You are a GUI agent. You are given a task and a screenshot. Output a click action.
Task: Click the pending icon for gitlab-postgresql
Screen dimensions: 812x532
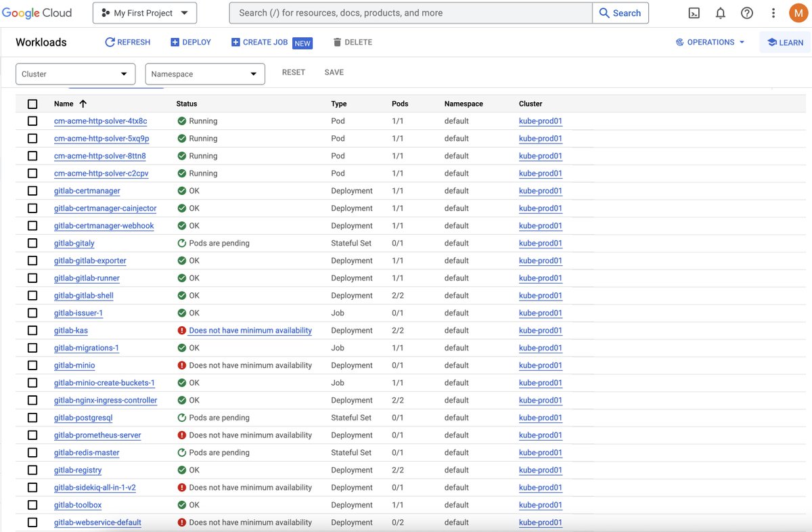pyautogui.click(x=181, y=418)
